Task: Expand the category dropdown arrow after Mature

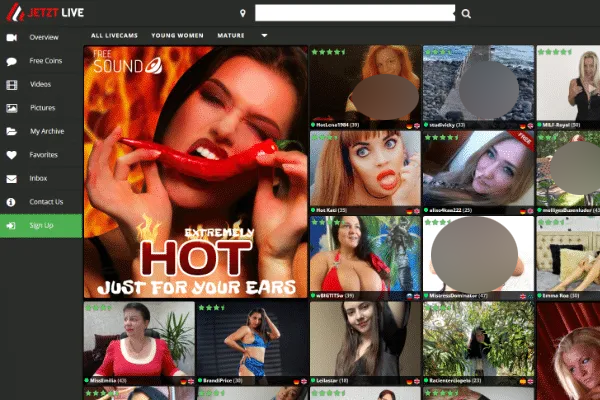Action: [x=265, y=35]
